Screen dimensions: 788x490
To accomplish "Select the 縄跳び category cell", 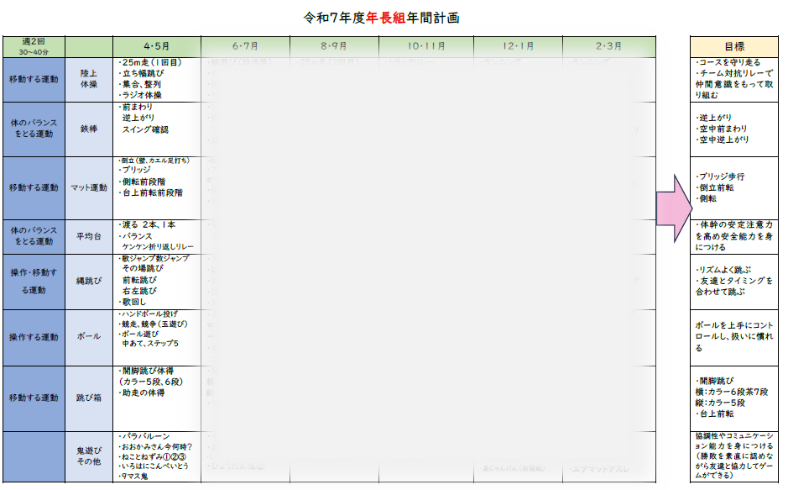I will coord(89,280).
